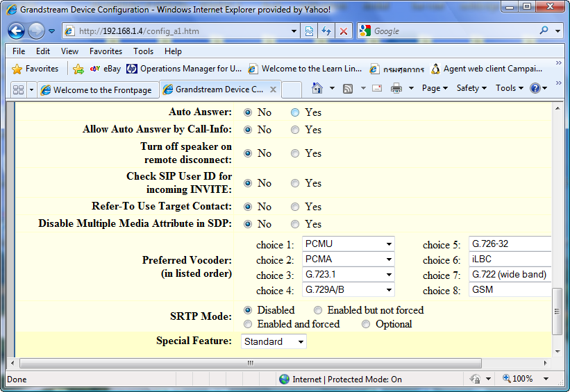Open the 100% zoom level control
Screen dimensions: 570x392
[x=526, y=379]
